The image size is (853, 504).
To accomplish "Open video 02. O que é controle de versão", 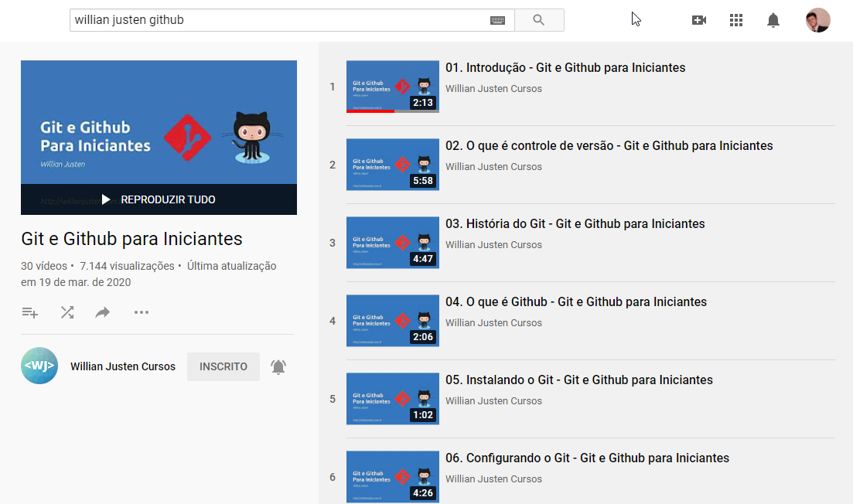I will click(x=609, y=145).
